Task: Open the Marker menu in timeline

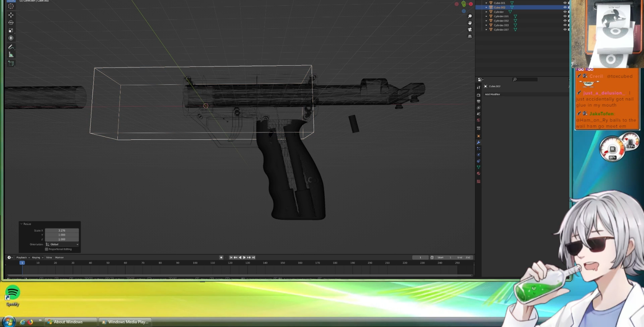Action: [x=59, y=257]
